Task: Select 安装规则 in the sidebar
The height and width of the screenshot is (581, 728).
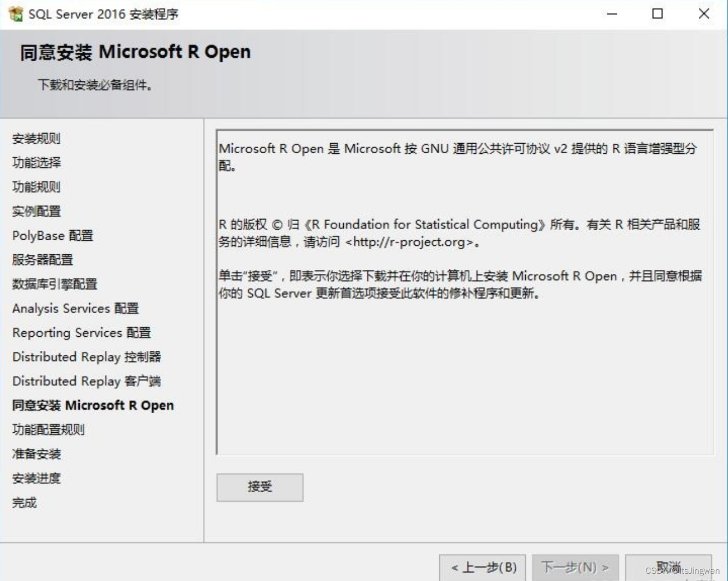Action: (36, 139)
